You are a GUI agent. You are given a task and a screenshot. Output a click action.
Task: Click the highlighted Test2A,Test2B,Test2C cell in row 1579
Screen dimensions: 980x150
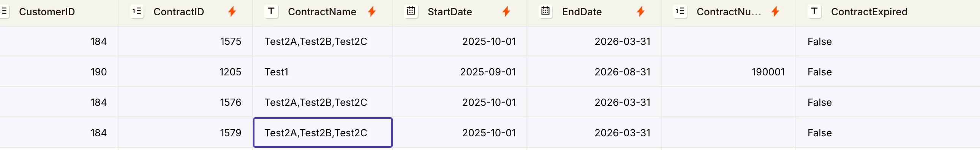[322, 132]
